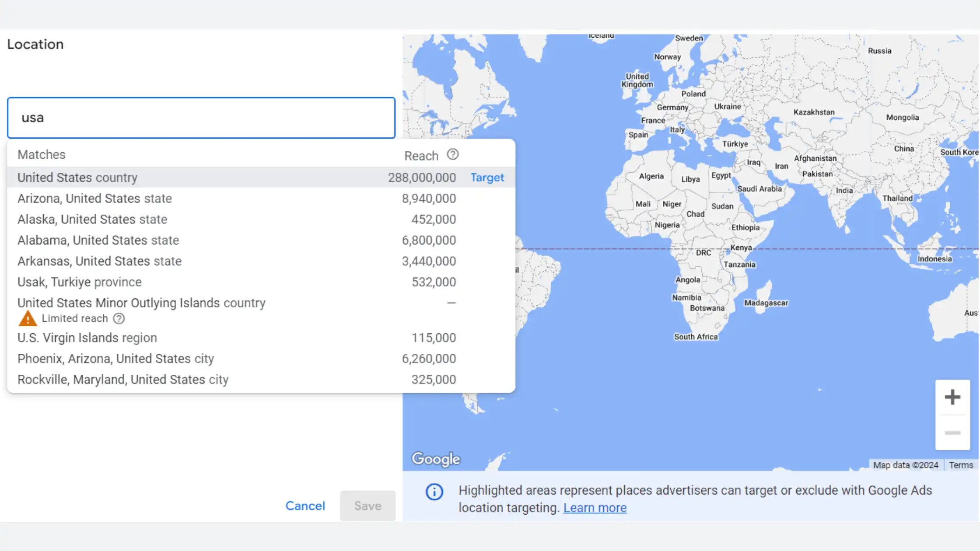Click the Google logo on the map
Viewport: 980px width, 551px height.
pos(436,459)
